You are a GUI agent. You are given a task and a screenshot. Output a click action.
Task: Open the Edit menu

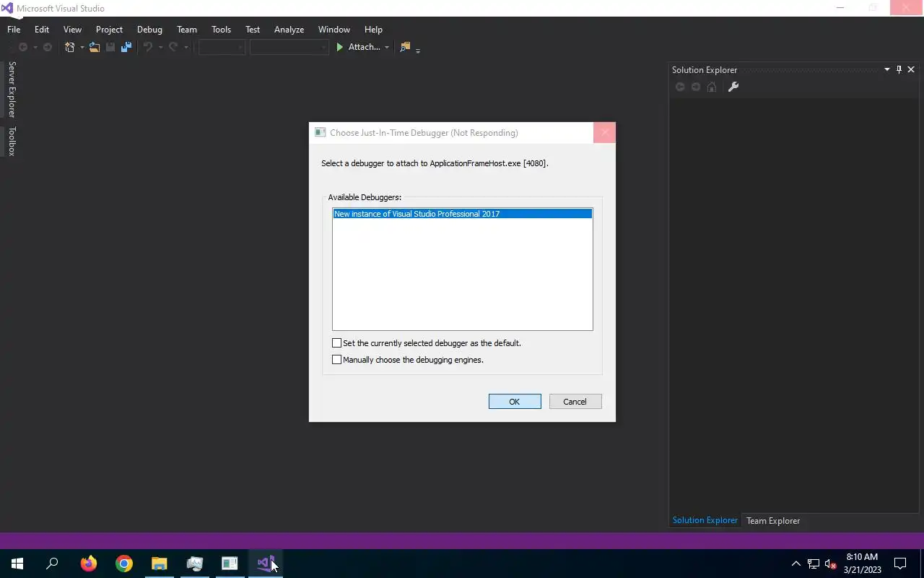pyautogui.click(x=42, y=30)
